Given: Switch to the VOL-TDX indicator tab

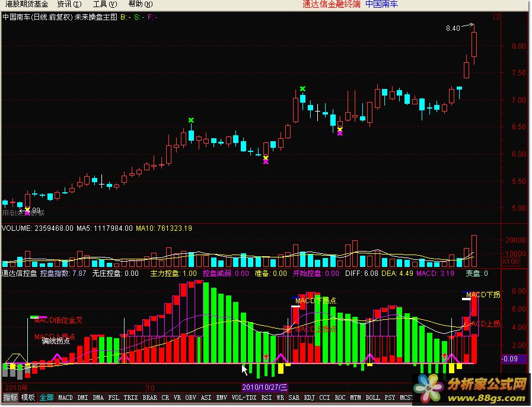Looking at the screenshot, I should pos(244,397).
